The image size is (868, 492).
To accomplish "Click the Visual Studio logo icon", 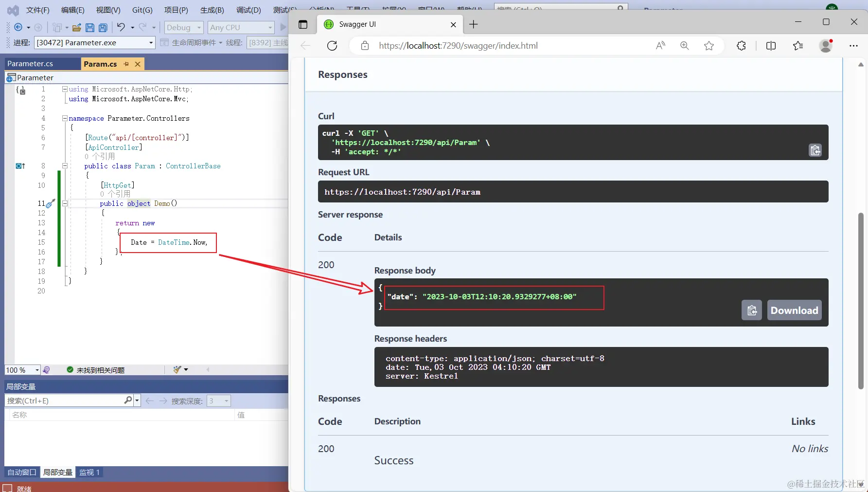I will pyautogui.click(x=13, y=10).
